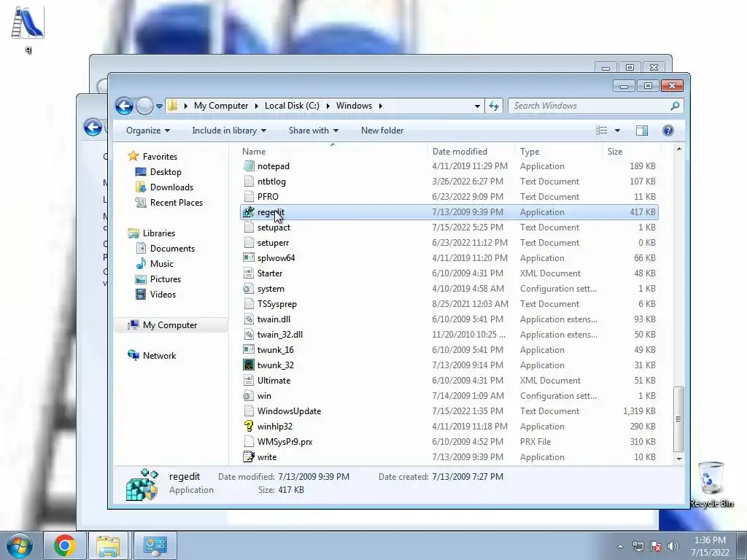Expand the arrow after Windows in breadcrumb
This screenshot has width=747, height=560.
pyautogui.click(x=381, y=106)
